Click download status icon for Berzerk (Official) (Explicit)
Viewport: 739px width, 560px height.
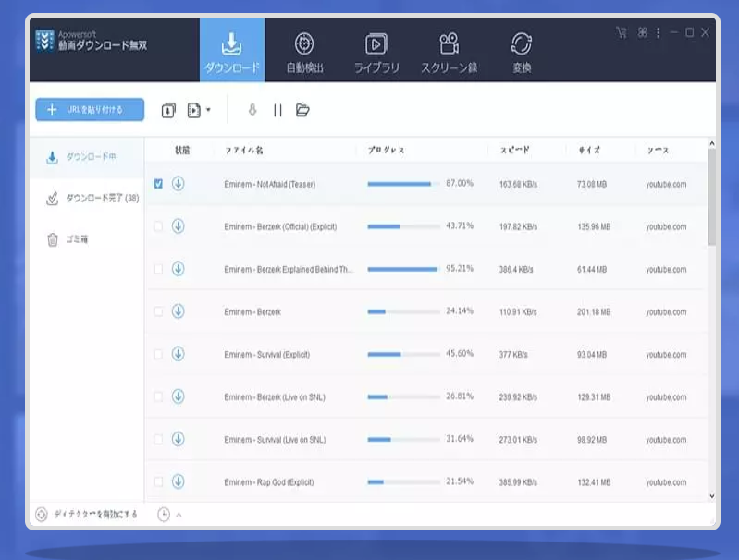179,226
